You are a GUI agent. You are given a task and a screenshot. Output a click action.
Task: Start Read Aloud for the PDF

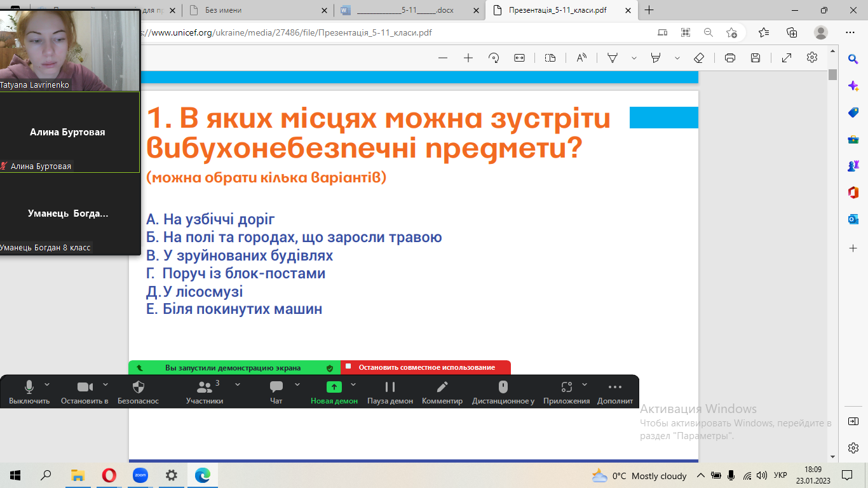coord(581,58)
